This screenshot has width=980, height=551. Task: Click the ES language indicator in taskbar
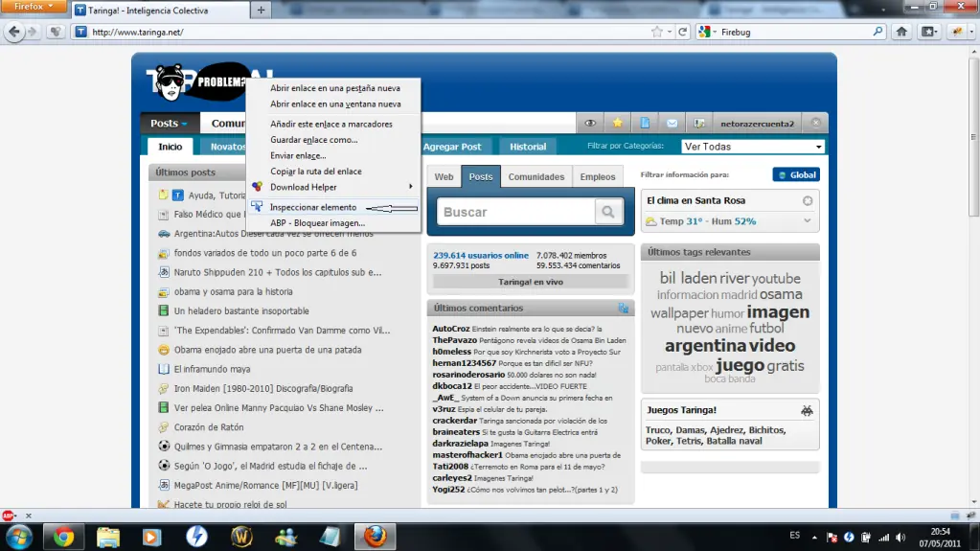[x=794, y=536]
